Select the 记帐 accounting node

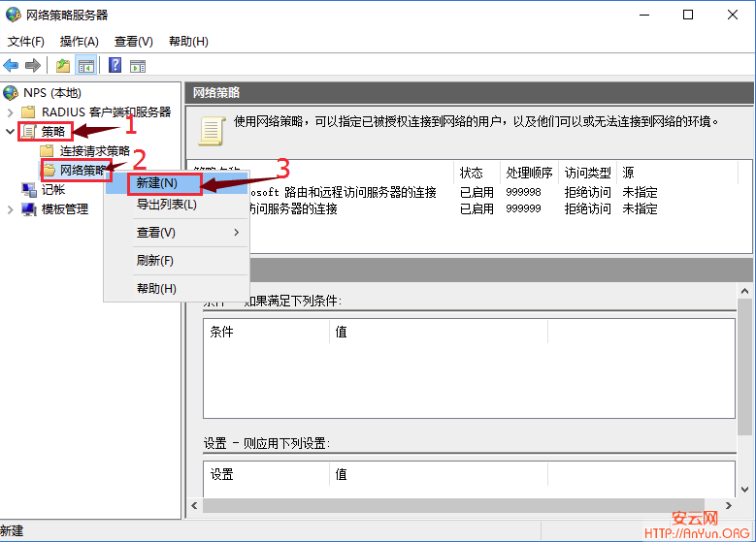[x=53, y=190]
